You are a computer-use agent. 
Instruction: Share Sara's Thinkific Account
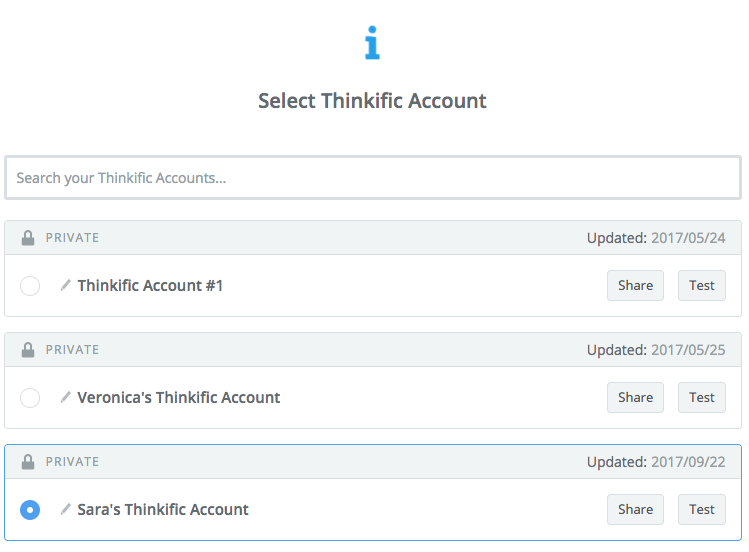(635, 510)
